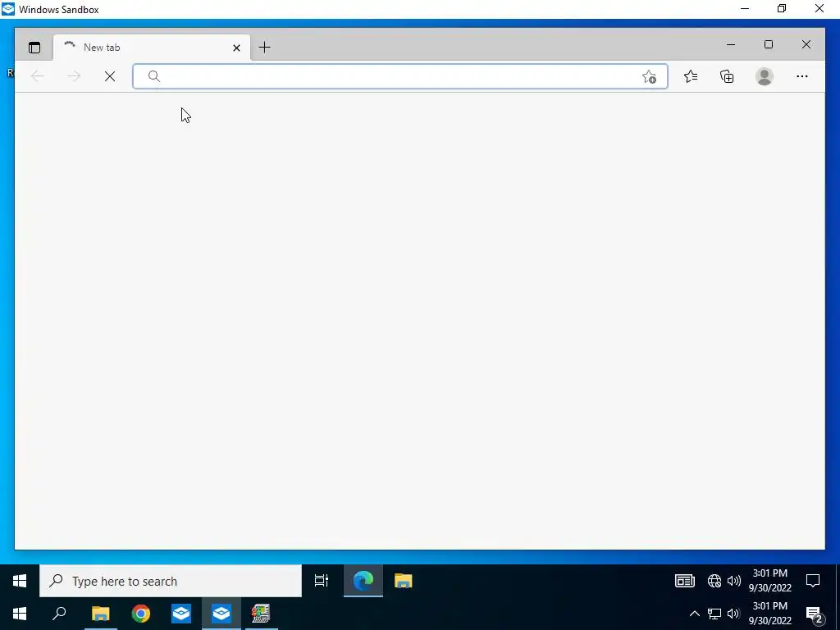Go back using the back arrow
The height and width of the screenshot is (630, 840).
pos(38,76)
